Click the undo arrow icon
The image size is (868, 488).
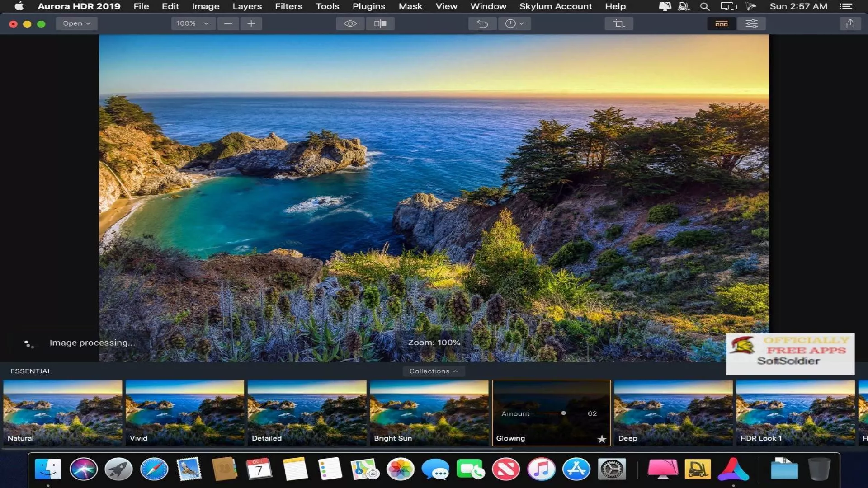(482, 23)
